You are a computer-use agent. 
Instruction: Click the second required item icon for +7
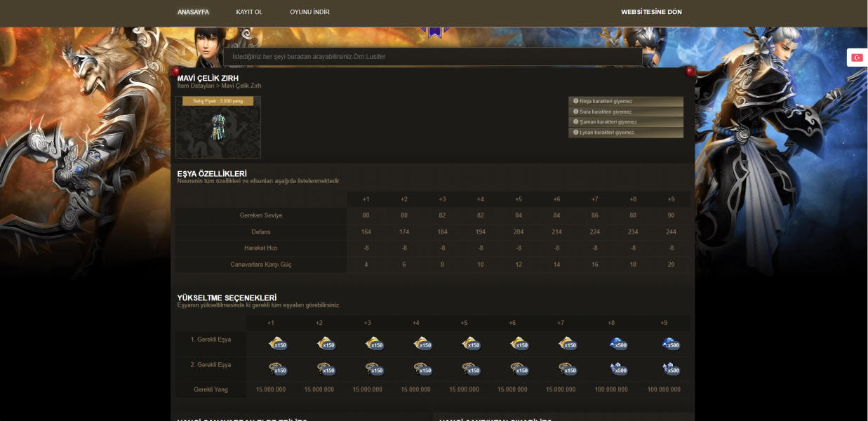(x=567, y=368)
